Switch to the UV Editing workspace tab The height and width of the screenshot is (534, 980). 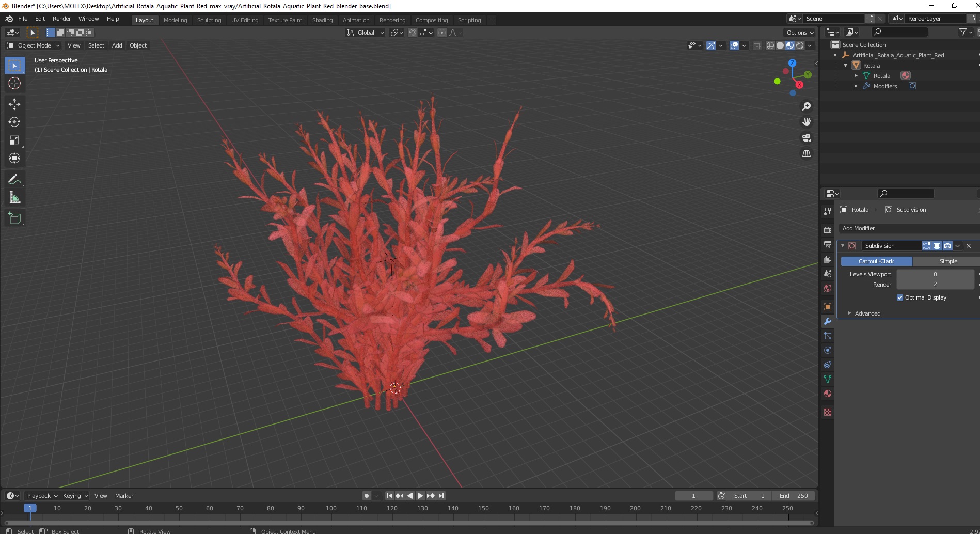(x=245, y=20)
